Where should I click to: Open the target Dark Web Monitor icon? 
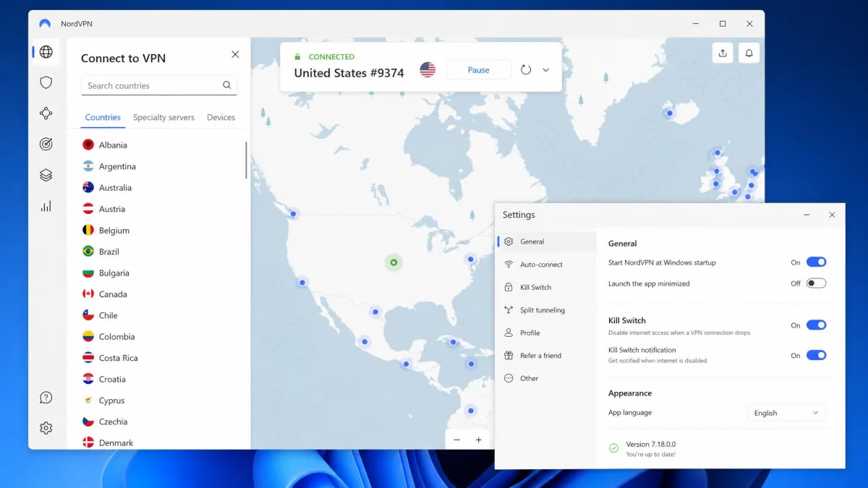coord(46,145)
